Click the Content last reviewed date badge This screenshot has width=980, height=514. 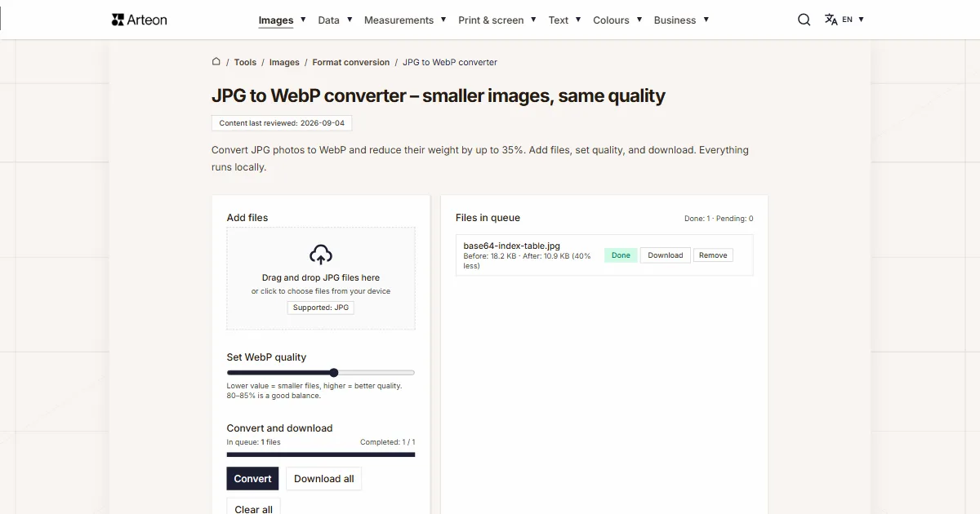point(282,123)
